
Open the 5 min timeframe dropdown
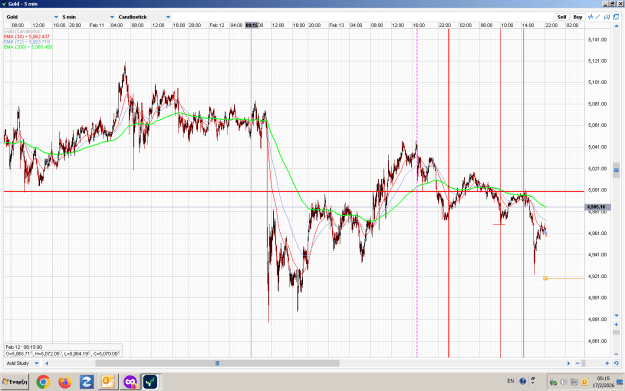(88, 17)
